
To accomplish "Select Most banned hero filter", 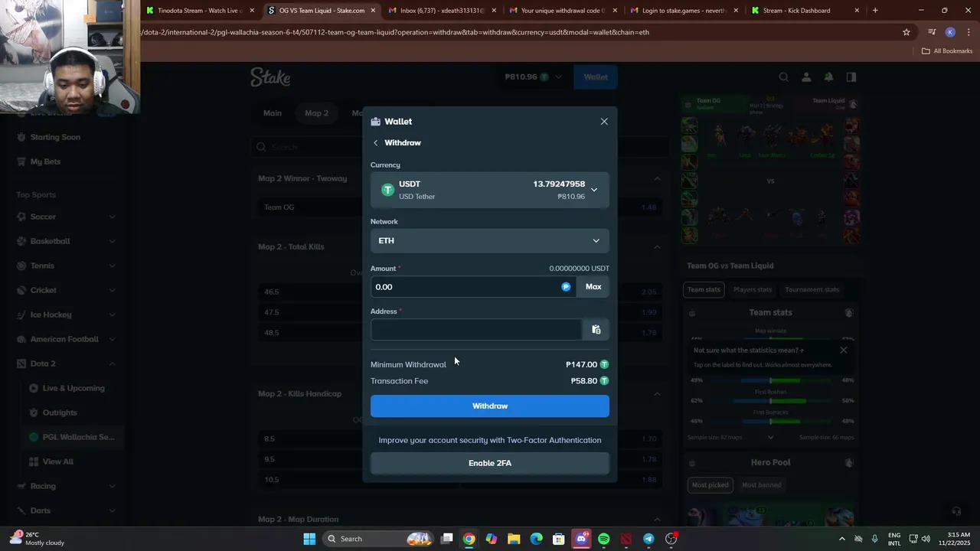I will coord(762,485).
